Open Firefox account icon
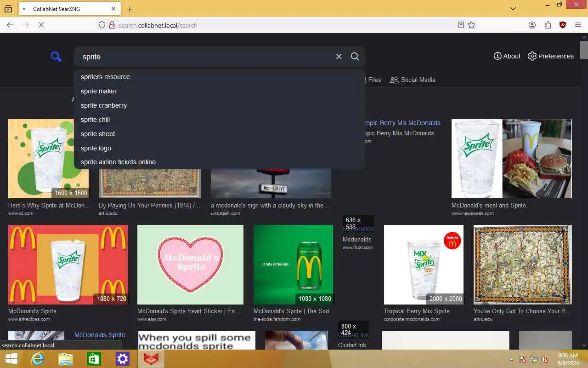This screenshot has width=588, height=368. [532, 25]
